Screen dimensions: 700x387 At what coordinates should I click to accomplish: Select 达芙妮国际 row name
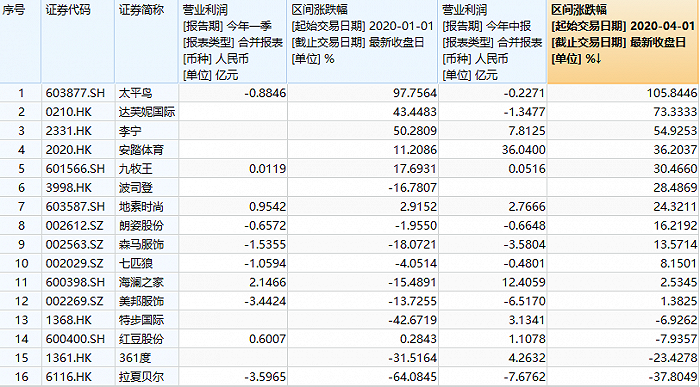coord(147,112)
